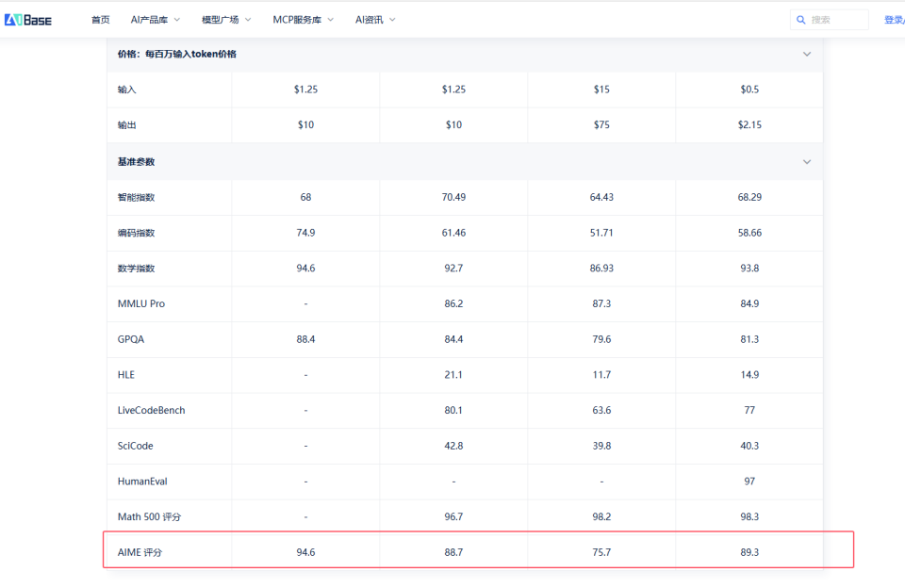Image resolution: width=905 pixels, height=588 pixels.
Task: Click the 登录 login link
Action: pos(893,20)
